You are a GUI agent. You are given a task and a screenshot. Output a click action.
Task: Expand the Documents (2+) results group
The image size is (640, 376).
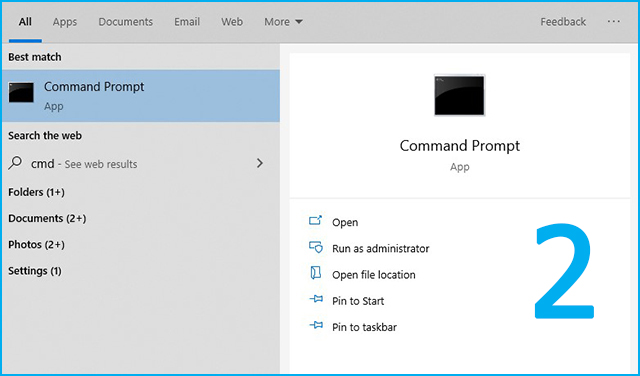coord(47,218)
